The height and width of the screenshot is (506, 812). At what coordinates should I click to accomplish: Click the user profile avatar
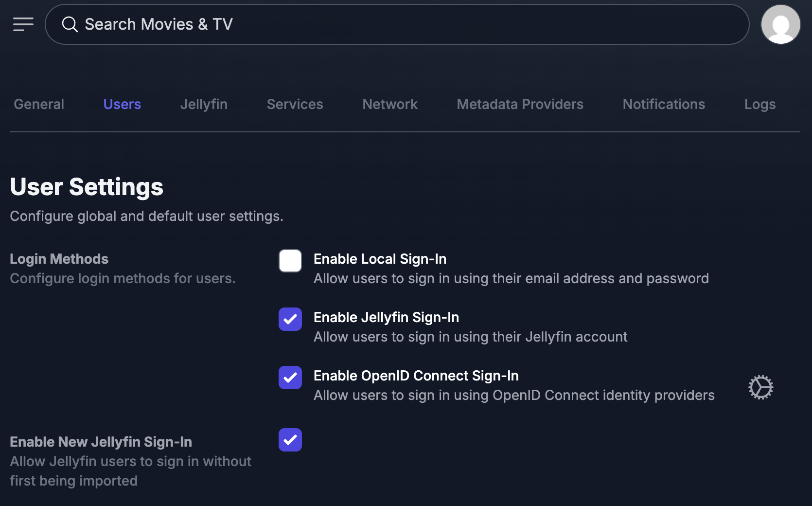[x=780, y=24]
